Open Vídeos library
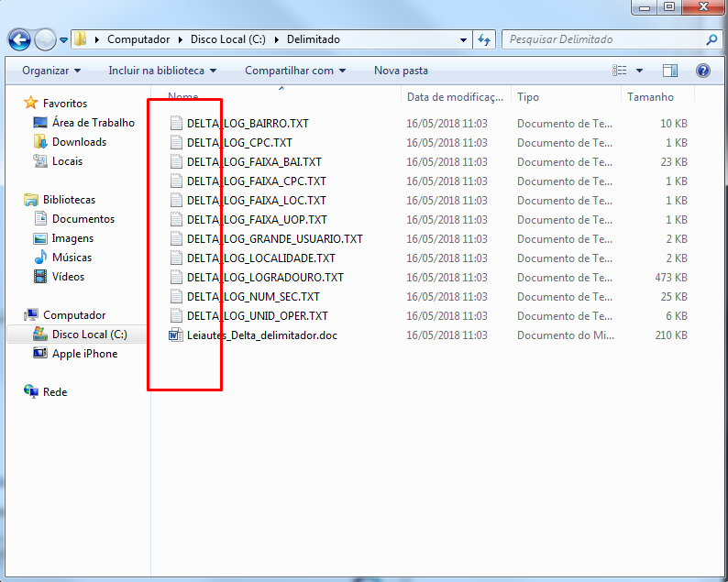728x582 pixels. 68,277
